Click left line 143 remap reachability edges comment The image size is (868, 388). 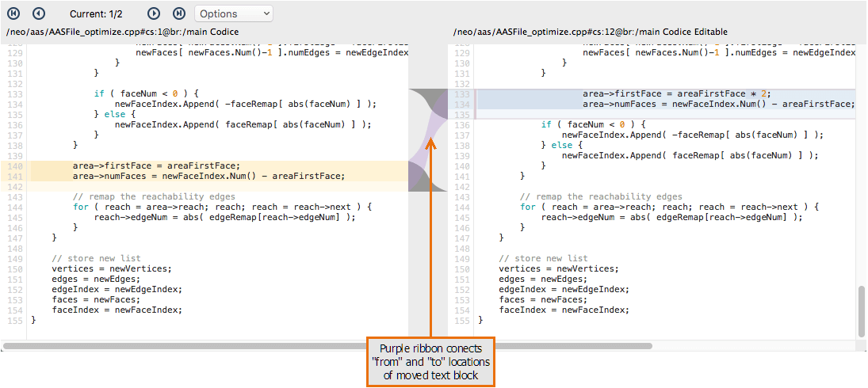155,196
